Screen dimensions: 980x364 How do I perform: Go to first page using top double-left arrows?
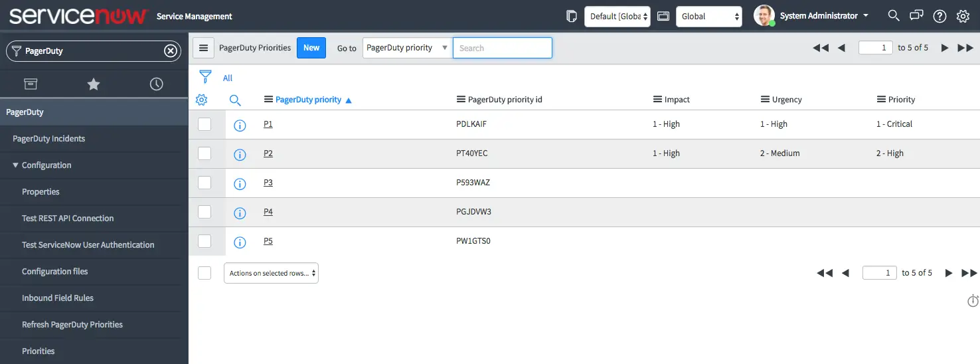click(821, 48)
